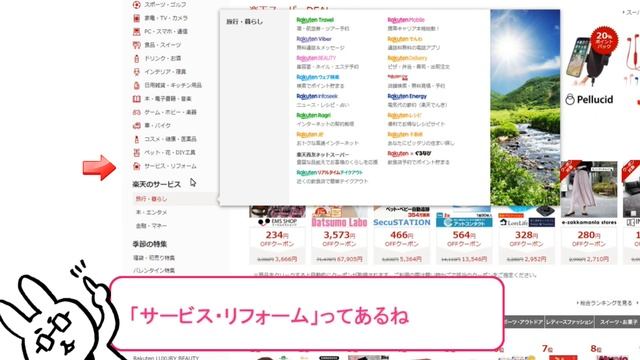Image resolution: width=640 pixels, height=360 pixels.
Task: Click the 日用雑貨・キッチン用品 icon
Action: pos(137,86)
